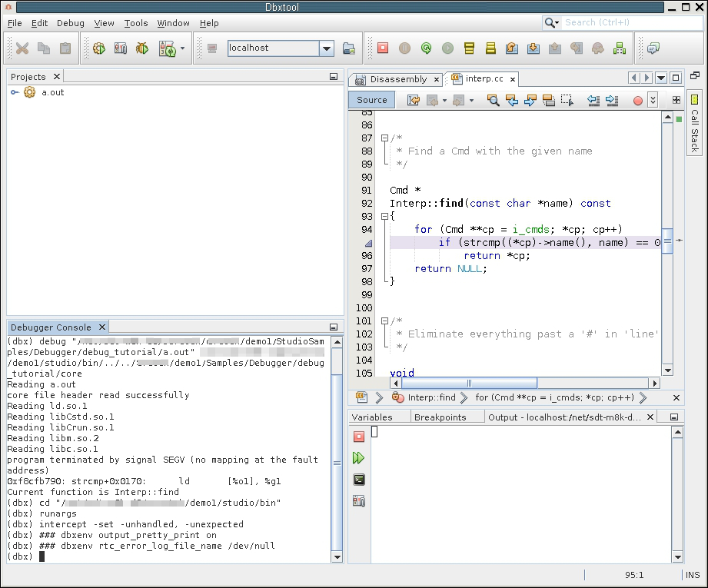The image size is (708, 588).
Task: Collapse the function fold at line 93
Action: click(384, 216)
